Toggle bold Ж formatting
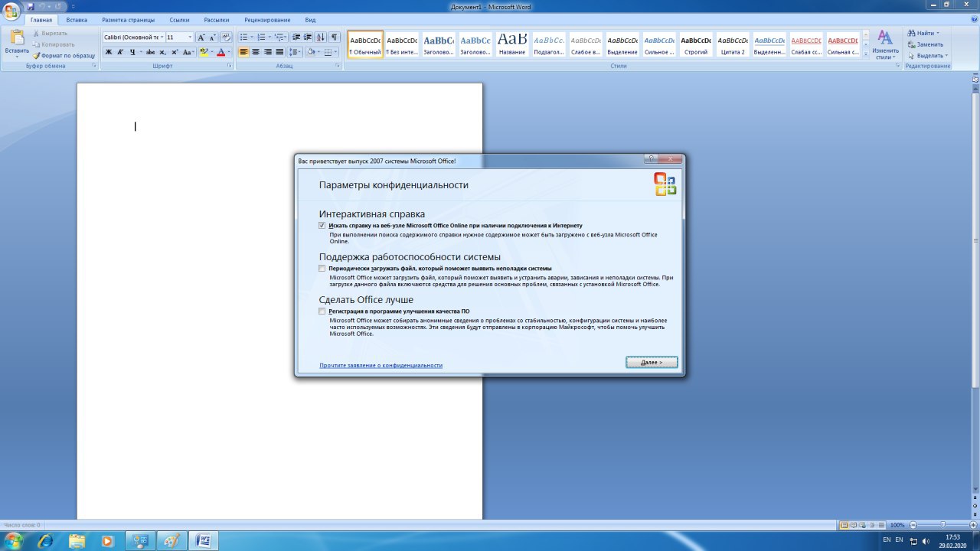Image resolution: width=980 pixels, height=551 pixels. pyautogui.click(x=108, y=52)
